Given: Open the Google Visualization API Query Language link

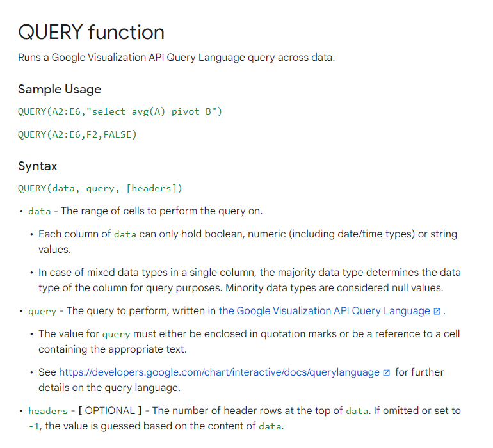Looking at the screenshot, I should (x=324, y=311).
